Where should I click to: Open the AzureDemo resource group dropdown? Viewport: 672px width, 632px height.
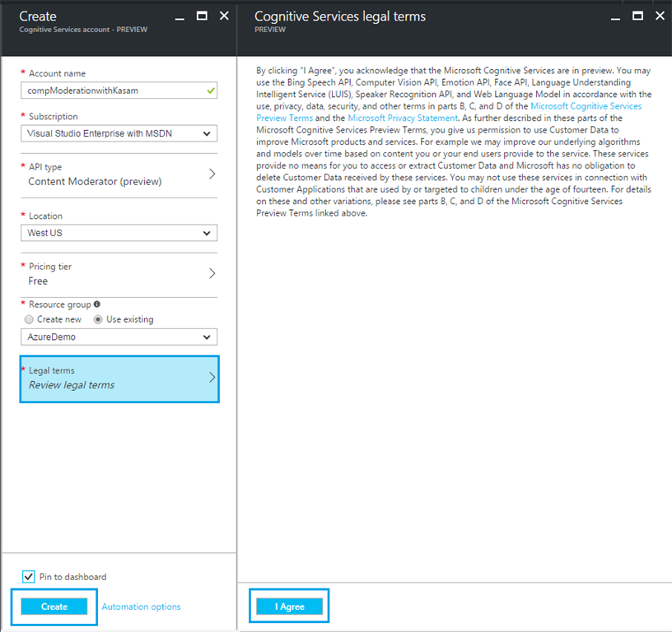click(x=119, y=337)
